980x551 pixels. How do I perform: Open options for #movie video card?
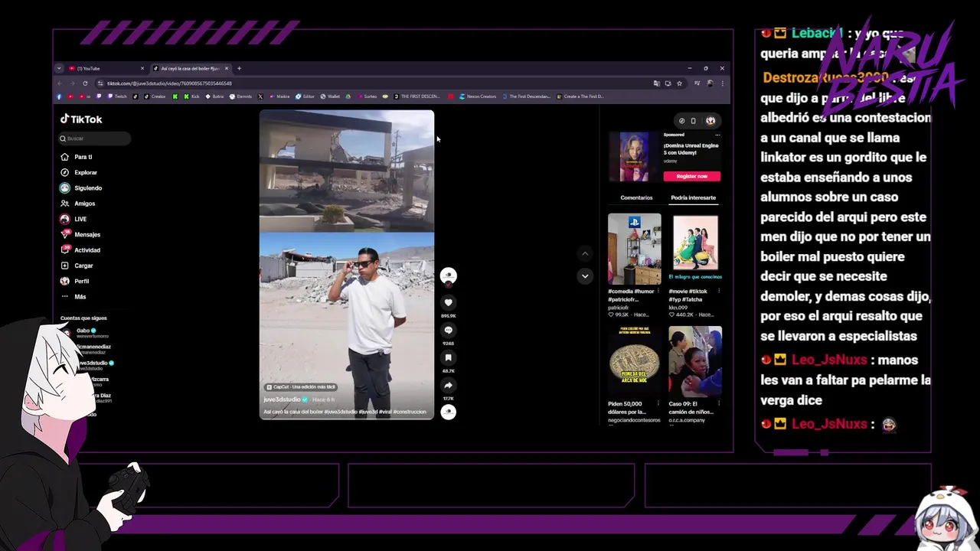click(x=720, y=292)
